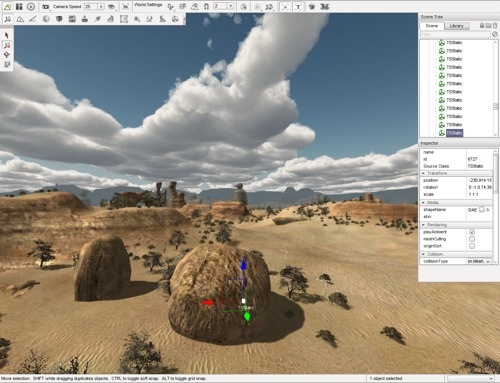The height and width of the screenshot is (383, 500).
Task: Select the Terrain Painter brush icon
Action: pos(33,19)
